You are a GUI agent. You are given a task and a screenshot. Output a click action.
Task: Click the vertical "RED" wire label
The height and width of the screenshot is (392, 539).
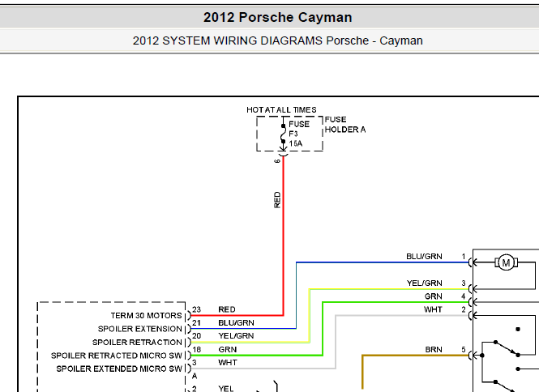pos(277,200)
